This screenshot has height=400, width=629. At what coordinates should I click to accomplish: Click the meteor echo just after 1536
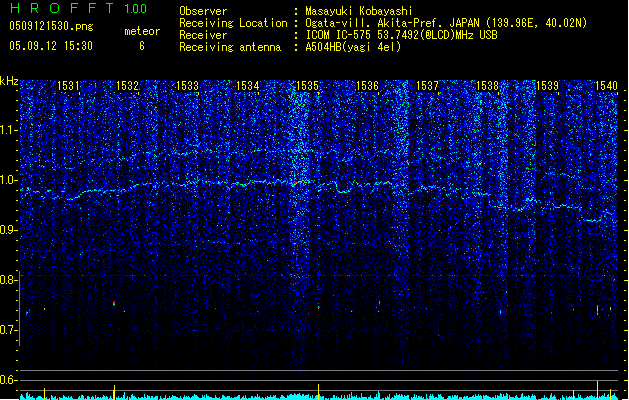[x=379, y=304]
